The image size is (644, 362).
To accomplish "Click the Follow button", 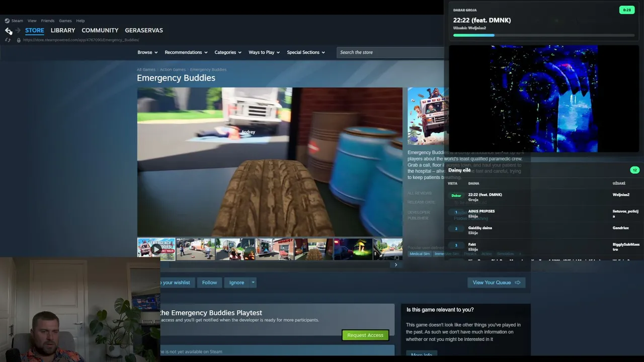I will coord(209,283).
